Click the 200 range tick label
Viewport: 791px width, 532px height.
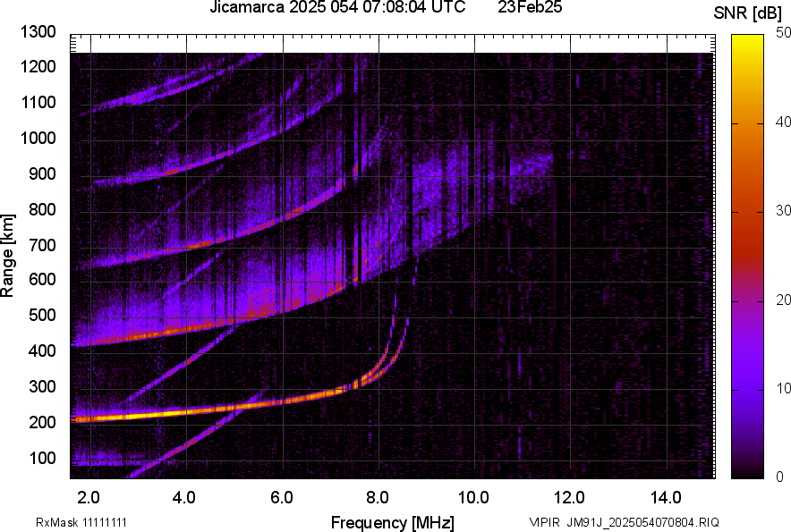(42, 423)
